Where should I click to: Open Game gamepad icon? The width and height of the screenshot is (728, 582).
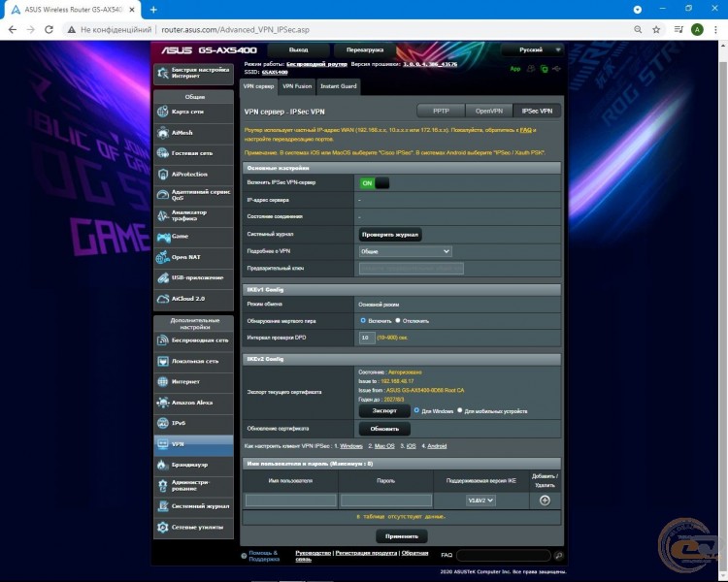[x=162, y=237]
